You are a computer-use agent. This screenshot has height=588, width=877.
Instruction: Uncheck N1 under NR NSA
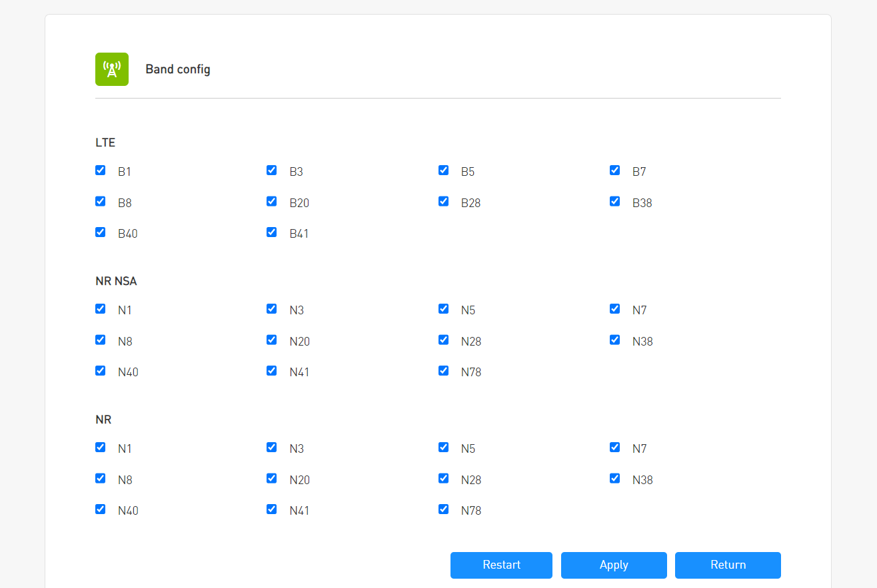point(101,309)
